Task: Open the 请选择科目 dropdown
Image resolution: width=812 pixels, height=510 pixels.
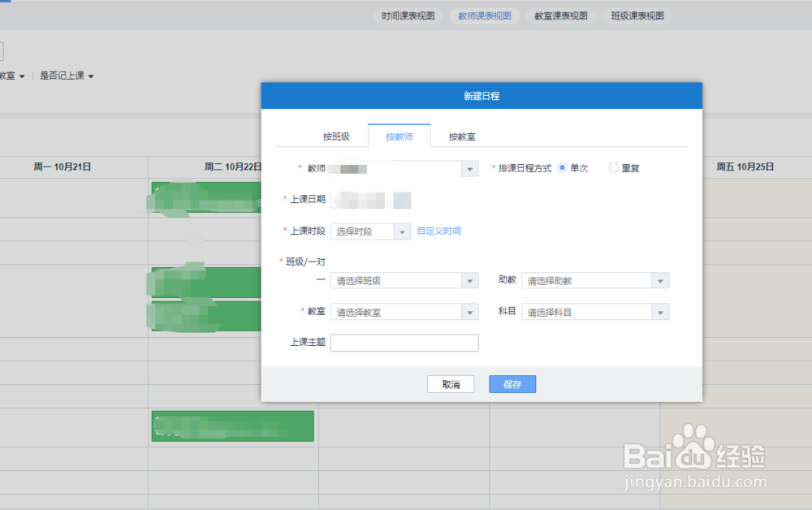Action: pyautogui.click(x=660, y=311)
